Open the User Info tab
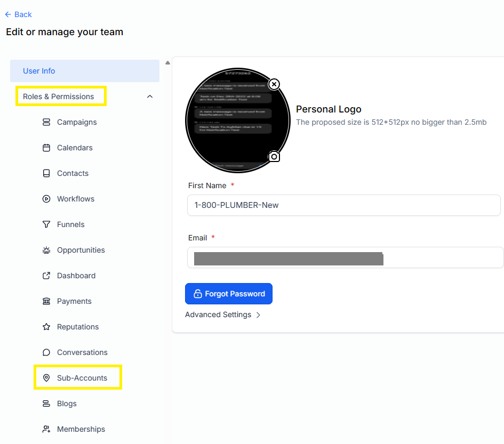The height and width of the screenshot is (444, 504). point(85,71)
